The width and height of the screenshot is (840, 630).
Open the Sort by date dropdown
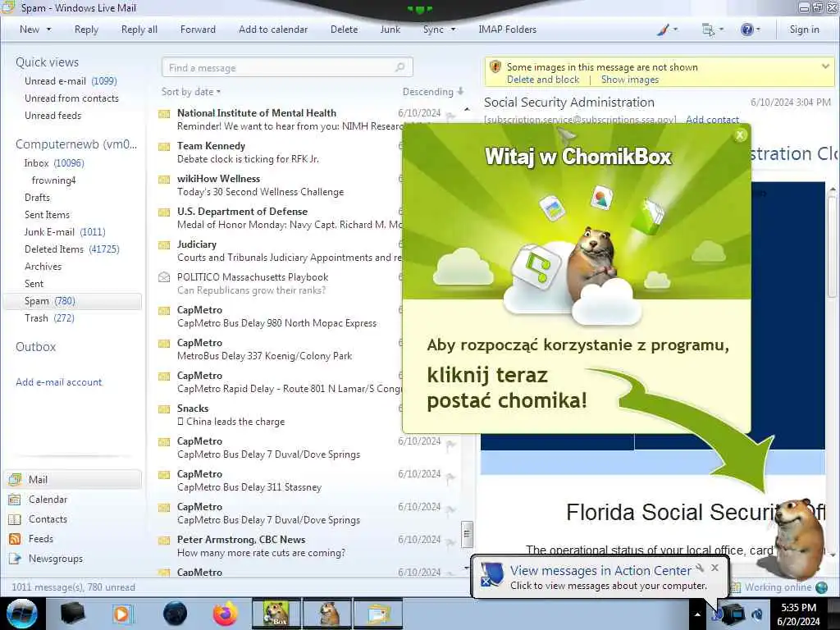191,92
